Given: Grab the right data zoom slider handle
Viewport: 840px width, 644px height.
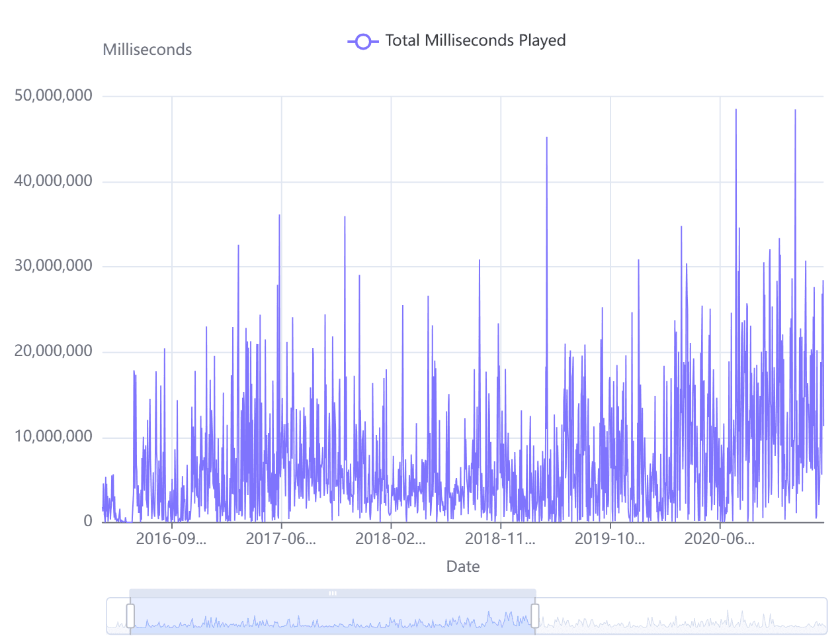Looking at the screenshot, I should point(535,616).
